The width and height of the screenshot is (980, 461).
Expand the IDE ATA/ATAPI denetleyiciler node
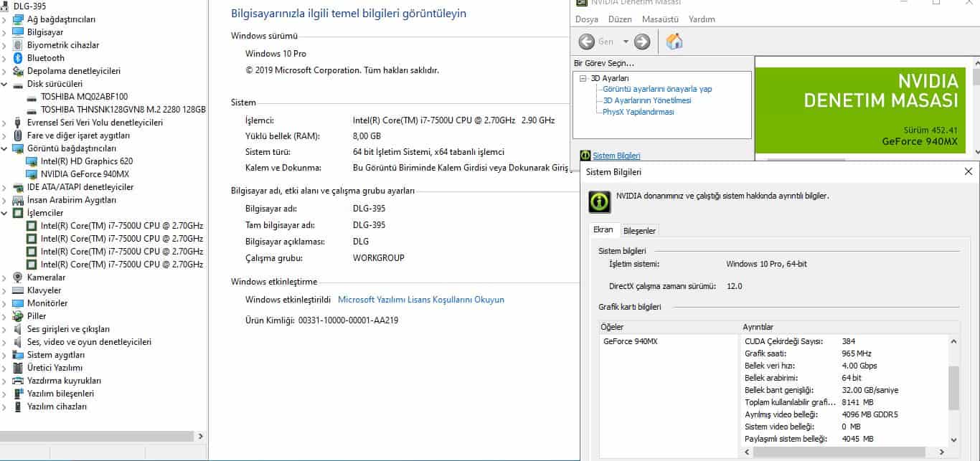5,187
